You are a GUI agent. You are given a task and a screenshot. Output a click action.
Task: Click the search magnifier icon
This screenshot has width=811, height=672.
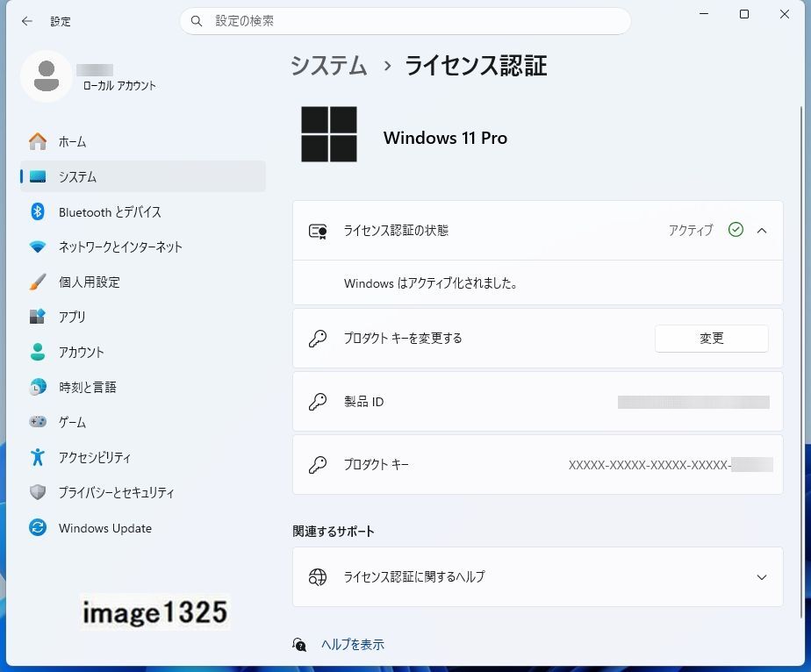click(x=197, y=21)
